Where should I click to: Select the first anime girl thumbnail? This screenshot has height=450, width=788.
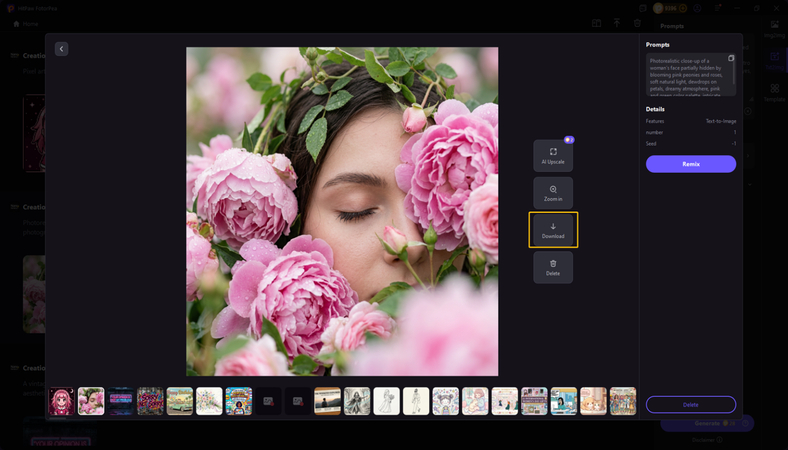(62, 401)
